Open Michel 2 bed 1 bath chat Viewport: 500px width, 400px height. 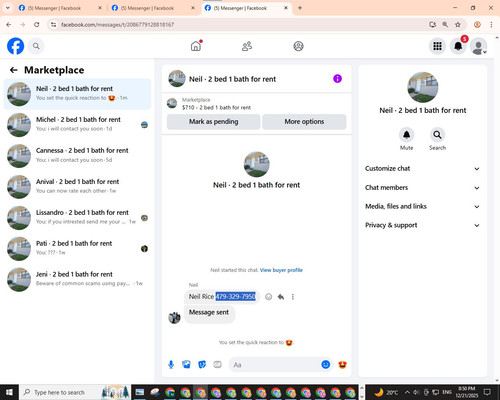point(77,125)
